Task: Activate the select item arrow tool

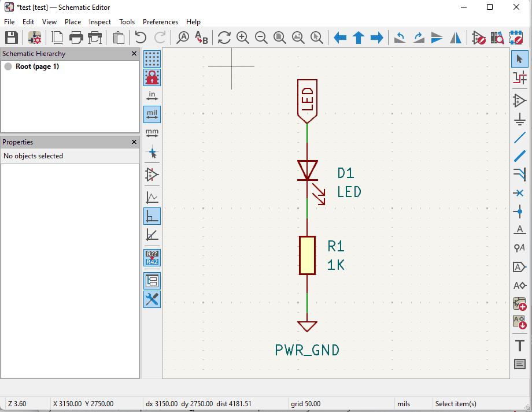Action: point(520,59)
